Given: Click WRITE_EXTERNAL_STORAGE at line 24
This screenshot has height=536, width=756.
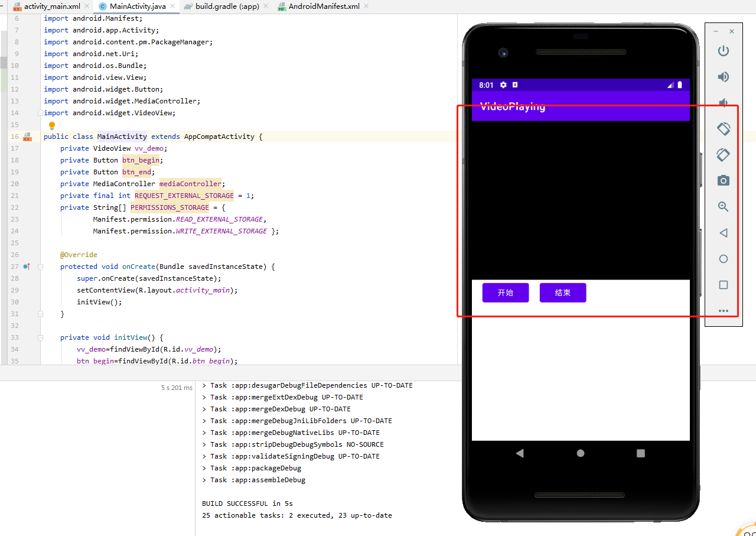Looking at the screenshot, I should 221,231.
